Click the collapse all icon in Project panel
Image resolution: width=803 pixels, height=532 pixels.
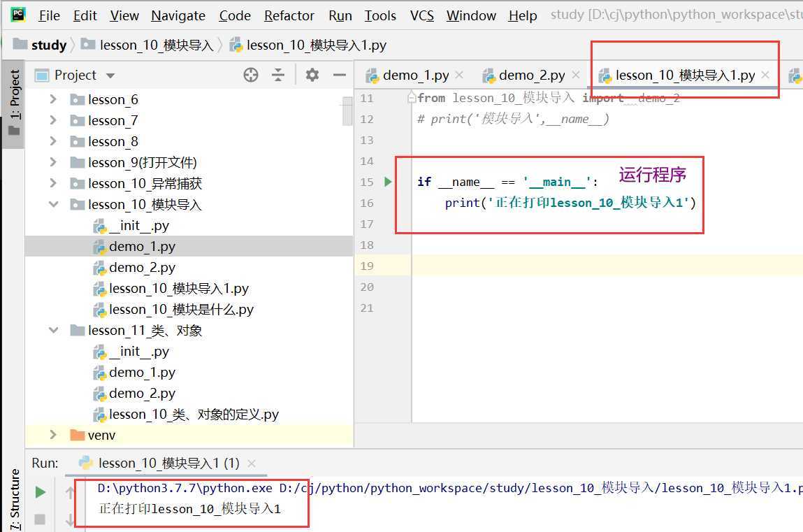click(278, 76)
